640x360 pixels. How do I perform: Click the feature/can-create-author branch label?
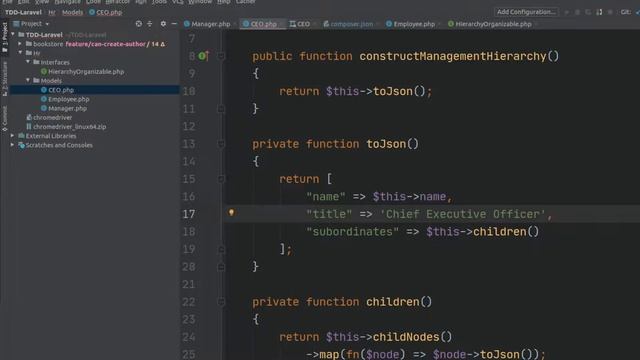click(x=105, y=44)
